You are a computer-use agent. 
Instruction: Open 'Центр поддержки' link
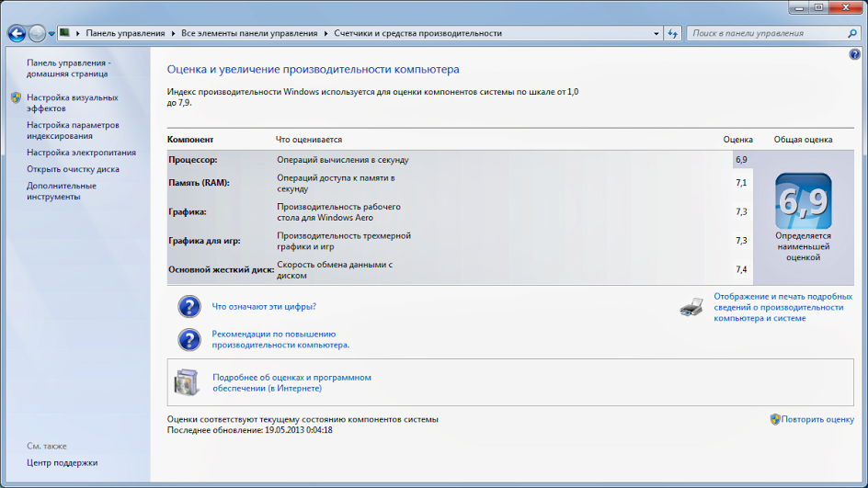62,463
